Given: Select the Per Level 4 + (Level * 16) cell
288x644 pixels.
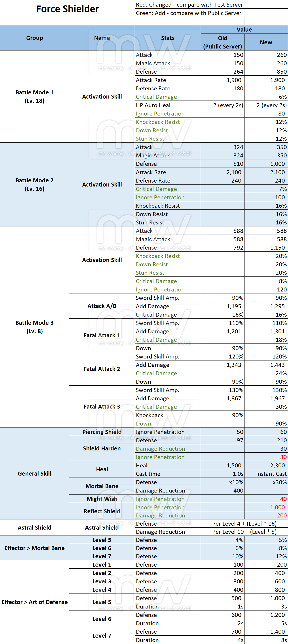Looking at the screenshot, I should coord(244,523).
